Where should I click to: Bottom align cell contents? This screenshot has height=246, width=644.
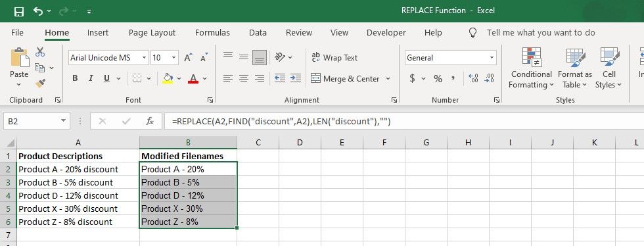[x=259, y=58]
